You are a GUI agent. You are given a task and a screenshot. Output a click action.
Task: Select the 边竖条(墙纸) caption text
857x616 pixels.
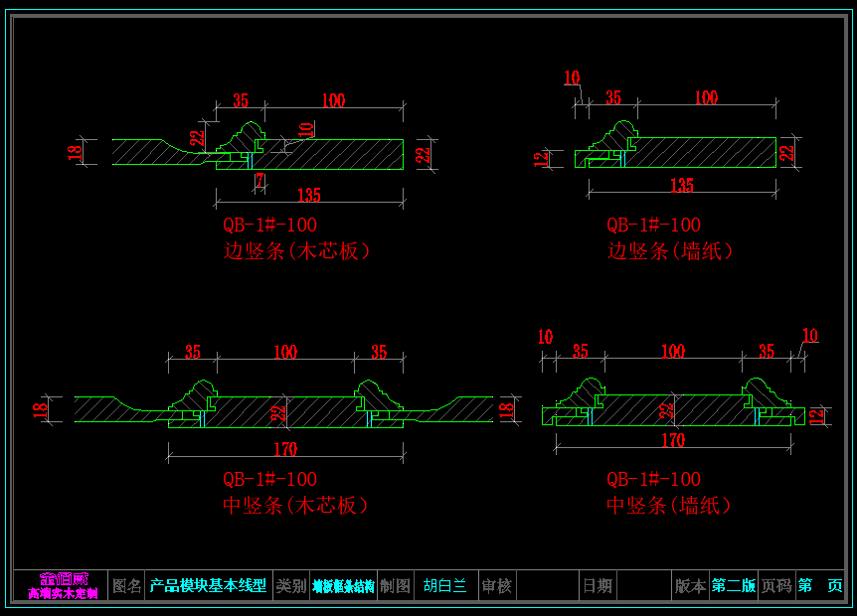coord(670,251)
